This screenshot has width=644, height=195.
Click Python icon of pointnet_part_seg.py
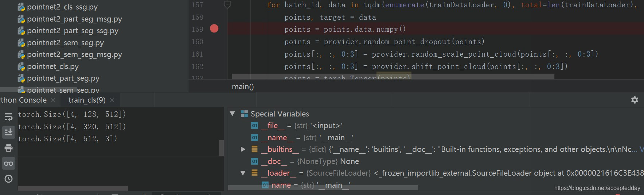click(21, 78)
